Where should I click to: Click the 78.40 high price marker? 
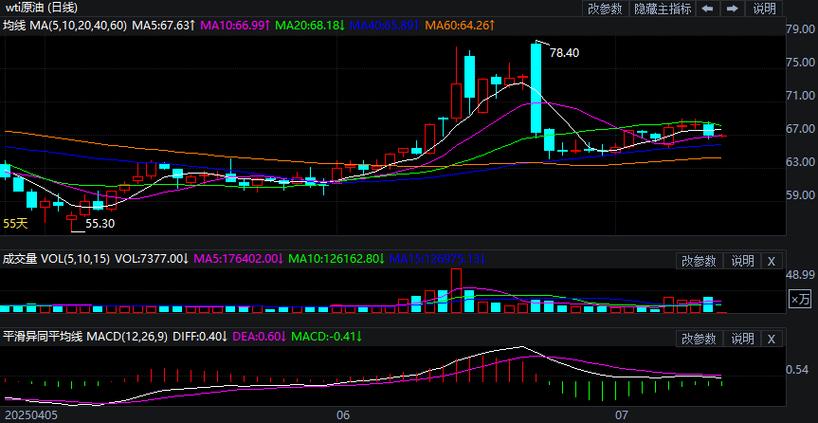(x=564, y=53)
